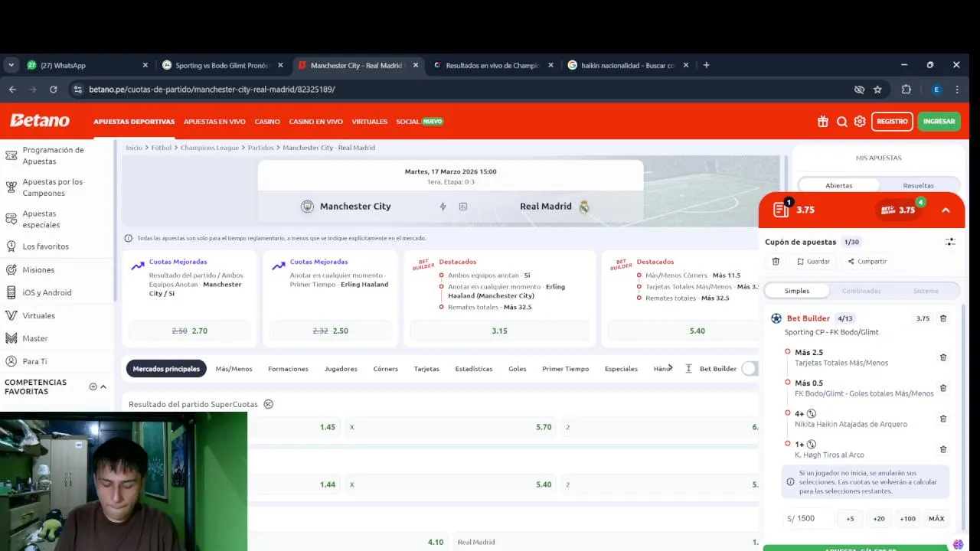Toggle the Bet Builder switch in markets bar
980x551 pixels.
pos(750,369)
